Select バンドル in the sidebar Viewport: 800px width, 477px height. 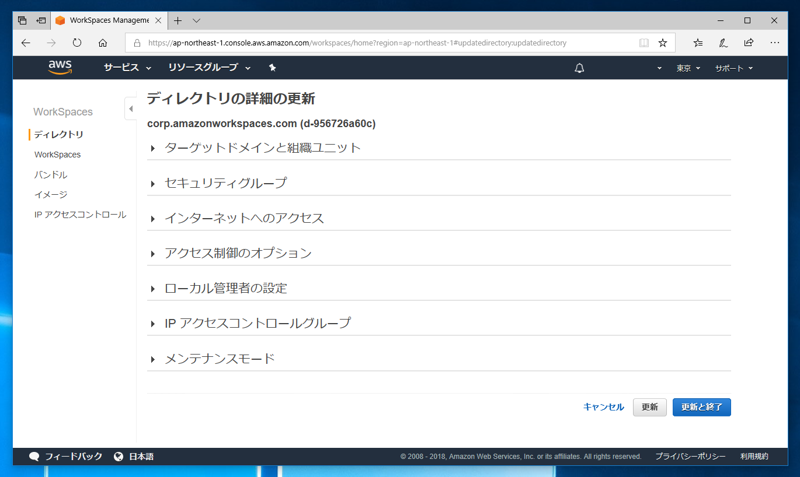click(x=51, y=174)
